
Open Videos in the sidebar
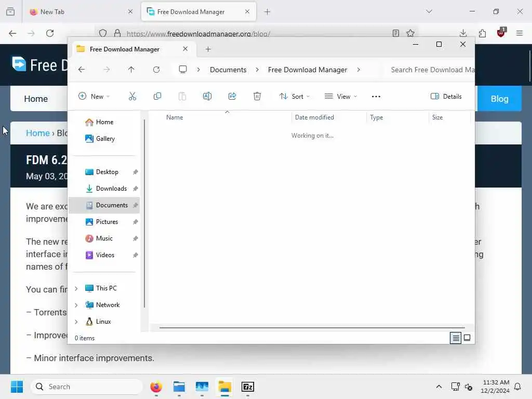(x=105, y=255)
